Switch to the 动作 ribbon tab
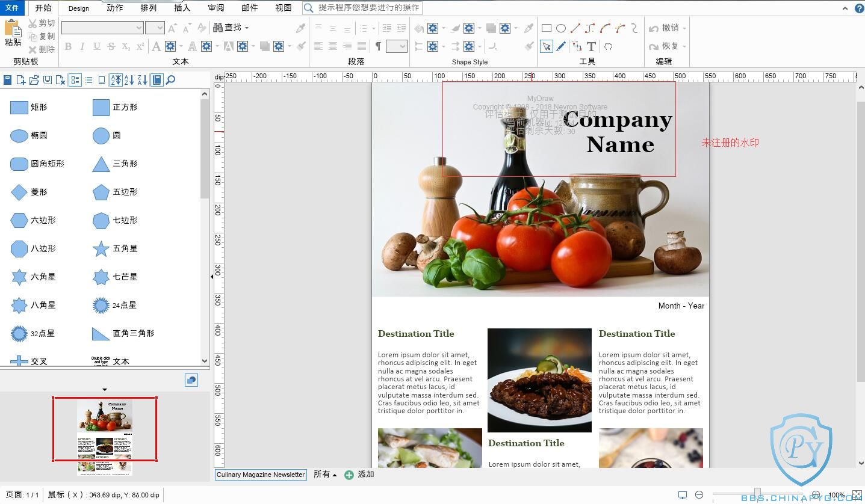865x504 pixels. (x=115, y=8)
